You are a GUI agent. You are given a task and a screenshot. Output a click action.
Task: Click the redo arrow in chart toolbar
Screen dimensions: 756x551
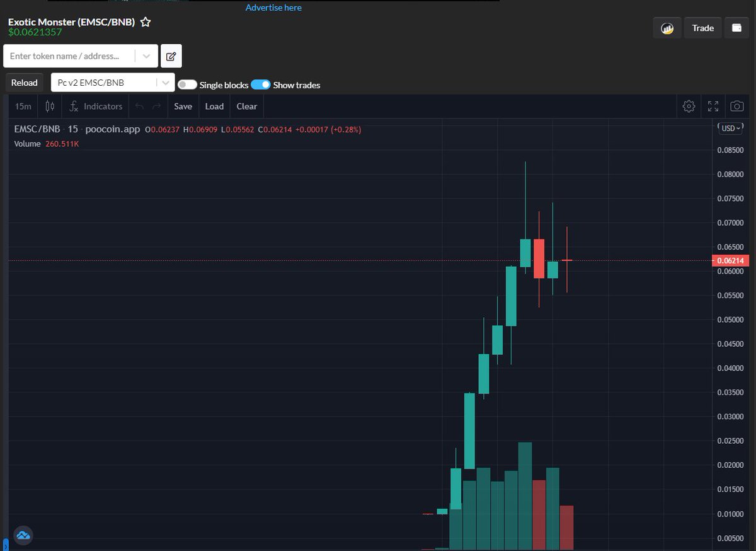tap(157, 107)
